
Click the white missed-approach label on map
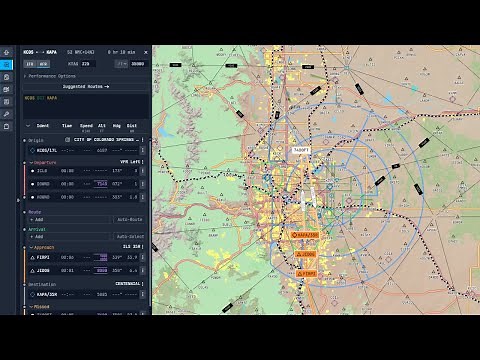[x=301, y=150]
